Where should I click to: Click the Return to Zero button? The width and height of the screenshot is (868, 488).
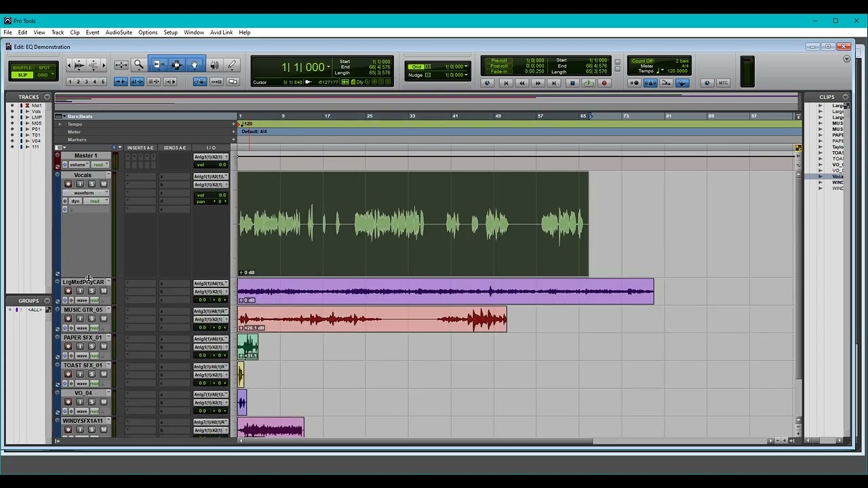click(505, 83)
